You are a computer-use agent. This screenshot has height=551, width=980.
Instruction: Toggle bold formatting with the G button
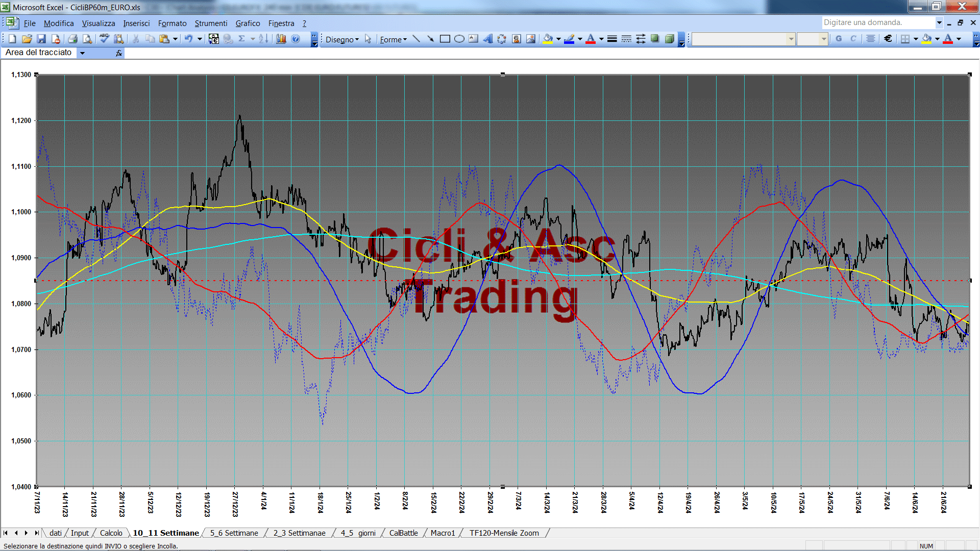point(839,39)
